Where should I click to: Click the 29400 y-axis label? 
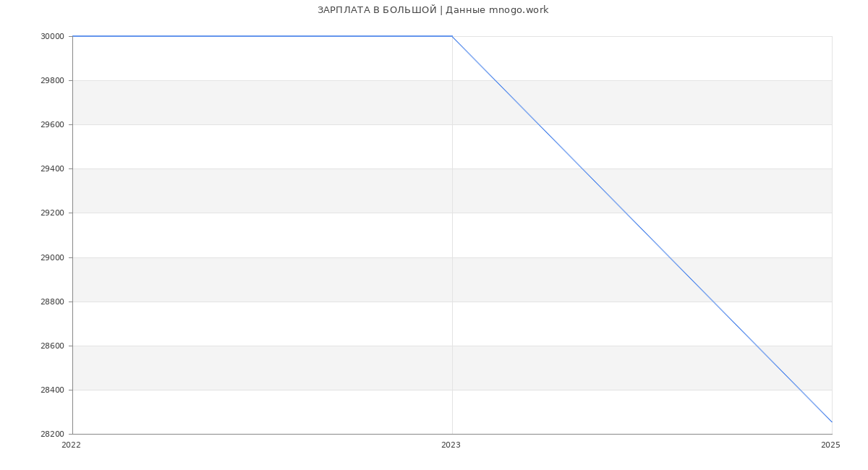pos(52,169)
